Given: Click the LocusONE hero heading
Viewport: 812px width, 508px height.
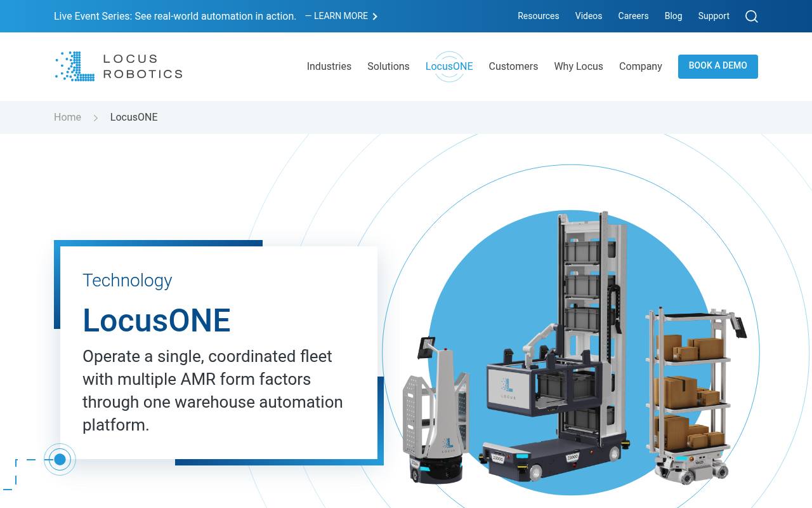Looking at the screenshot, I should pyautogui.click(x=157, y=320).
